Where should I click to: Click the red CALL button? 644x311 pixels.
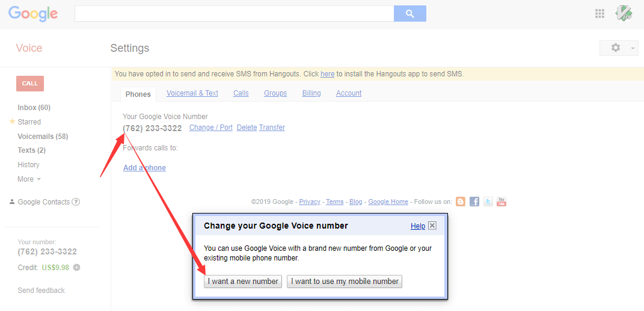30,84
